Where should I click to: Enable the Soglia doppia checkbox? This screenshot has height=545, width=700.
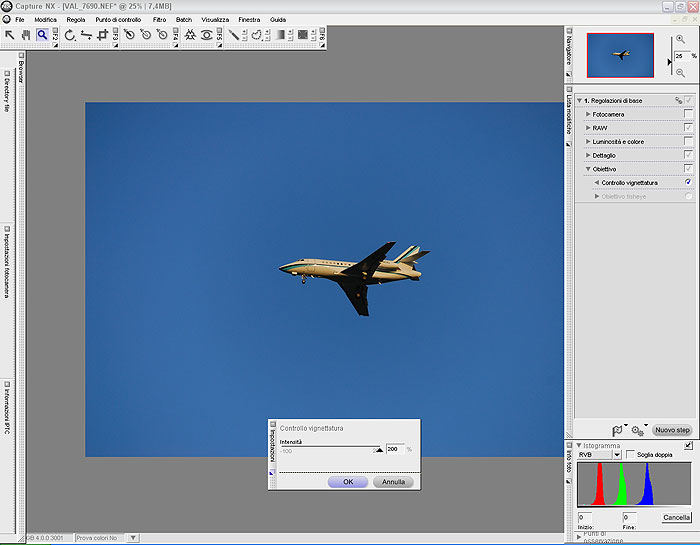click(630, 454)
